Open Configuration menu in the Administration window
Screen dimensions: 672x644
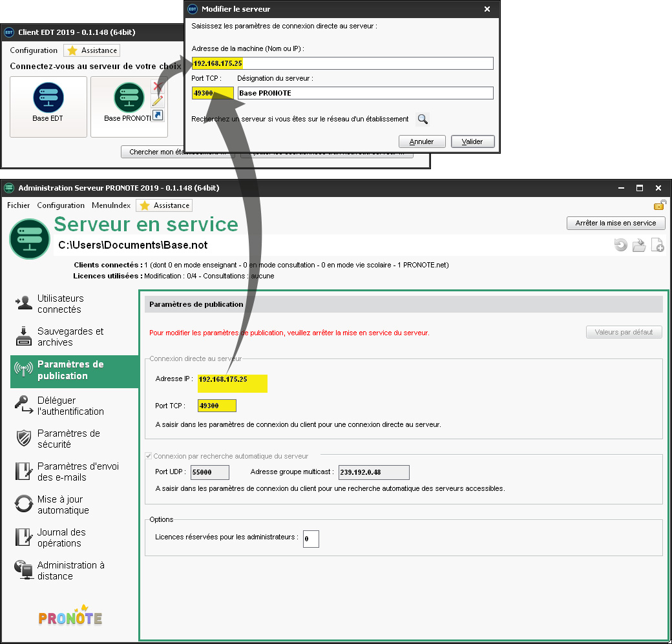61,205
